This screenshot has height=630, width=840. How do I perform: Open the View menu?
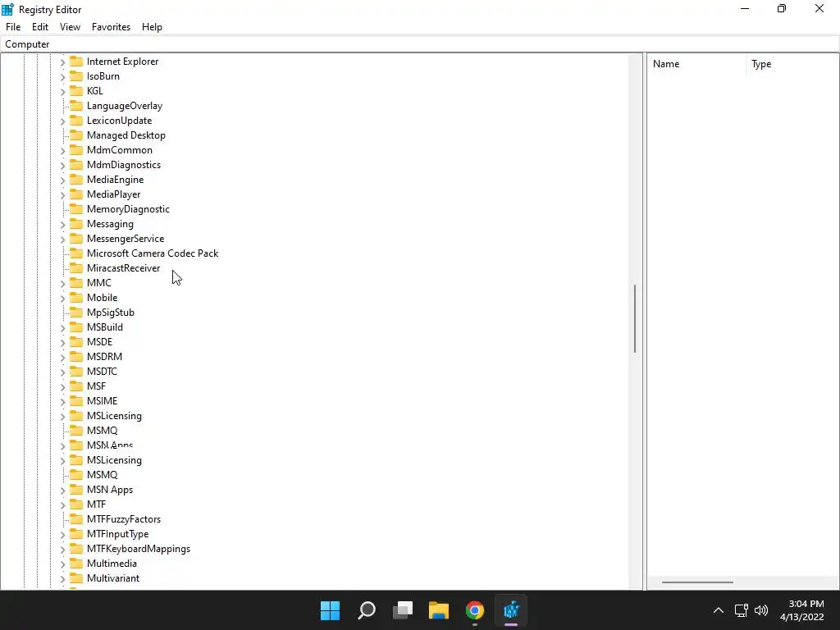coord(70,27)
